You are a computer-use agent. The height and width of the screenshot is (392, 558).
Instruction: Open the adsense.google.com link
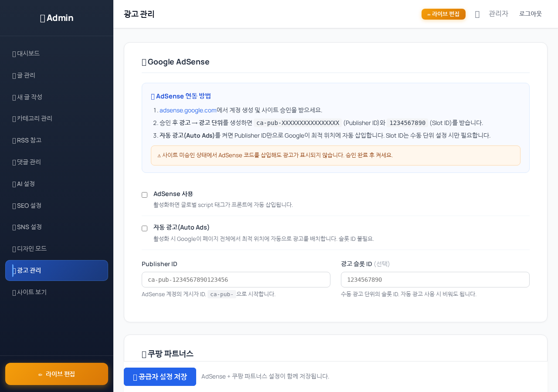tap(187, 110)
